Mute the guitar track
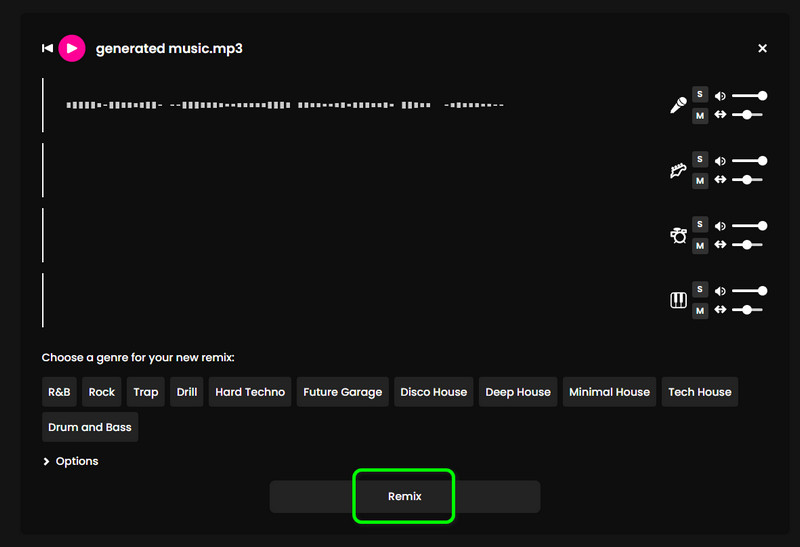 pyautogui.click(x=700, y=181)
